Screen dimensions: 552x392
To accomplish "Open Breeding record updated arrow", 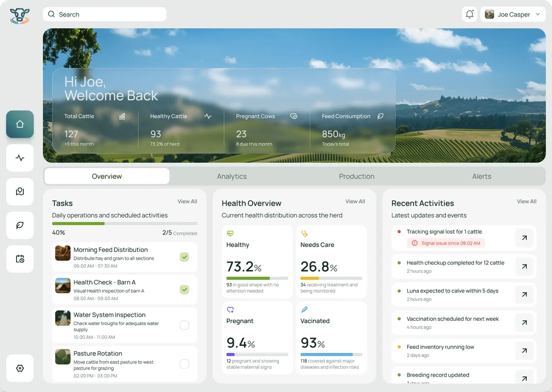I will click(524, 378).
